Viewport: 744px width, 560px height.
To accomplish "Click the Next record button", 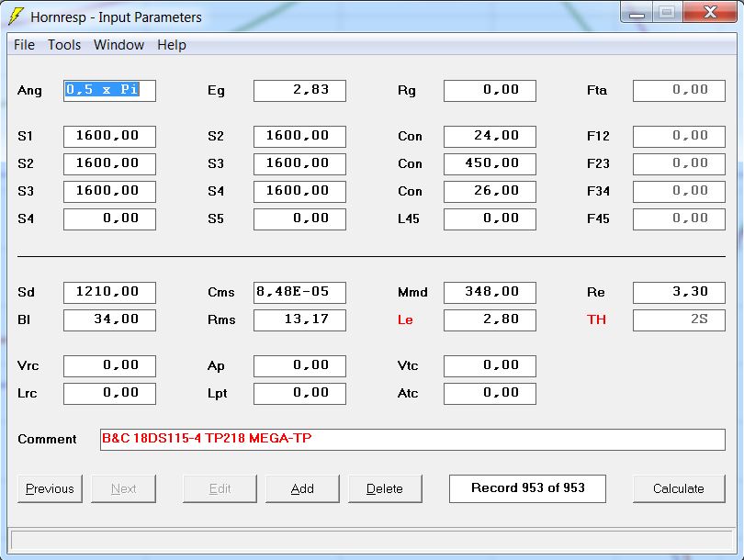I will (123, 489).
